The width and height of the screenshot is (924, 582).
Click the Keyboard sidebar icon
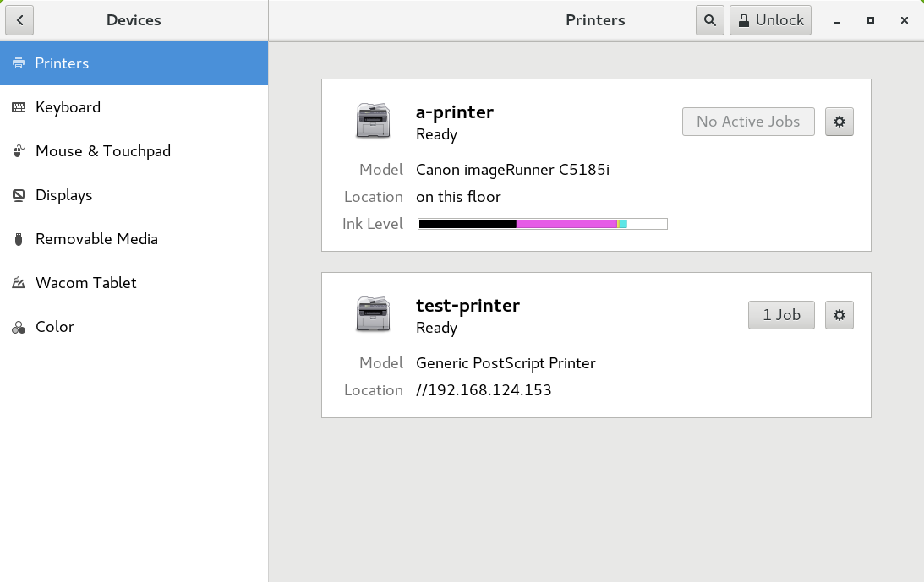[x=19, y=107]
